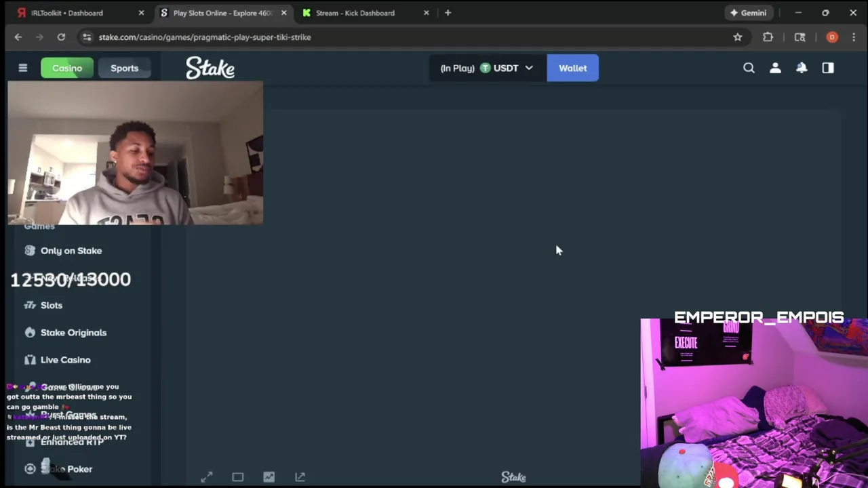
Task: Bookmark this page with the star icon
Action: [x=738, y=37]
